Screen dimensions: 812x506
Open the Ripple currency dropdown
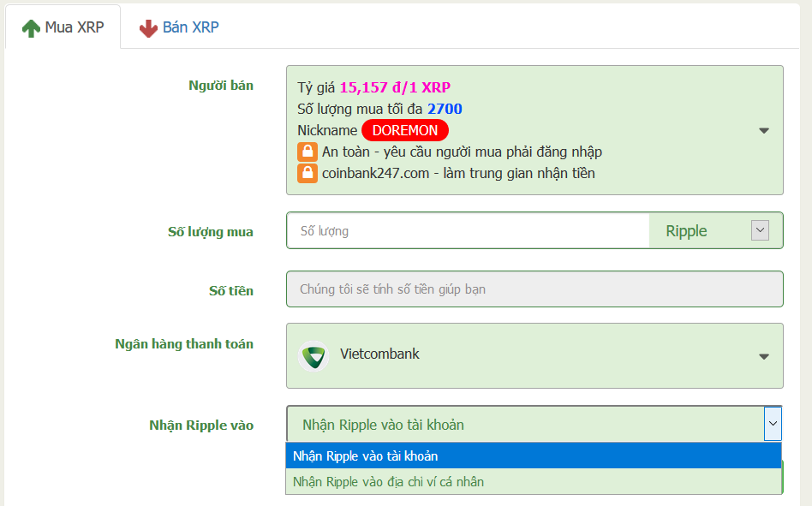click(x=715, y=231)
